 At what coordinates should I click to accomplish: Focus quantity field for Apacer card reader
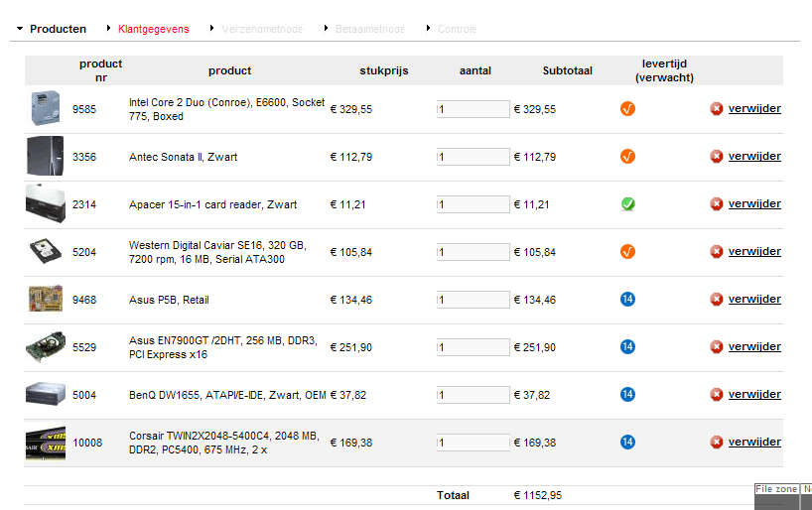pyautogui.click(x=474, y=204)
